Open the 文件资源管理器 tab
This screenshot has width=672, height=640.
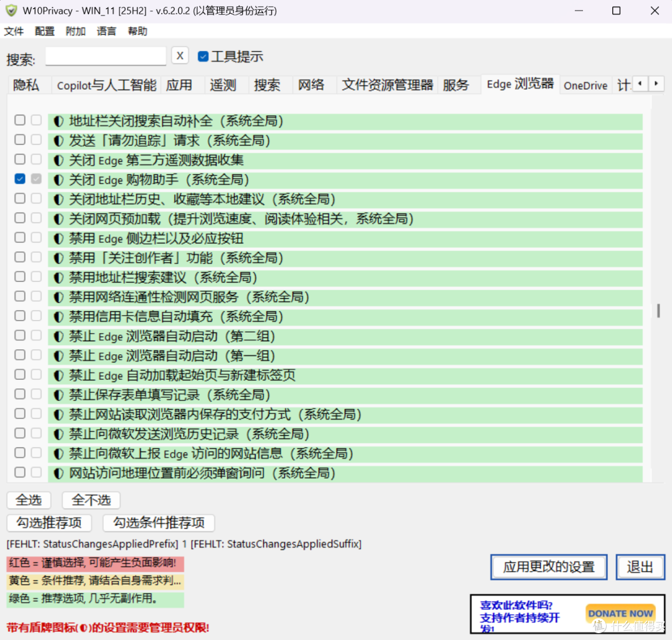[388, 85]
